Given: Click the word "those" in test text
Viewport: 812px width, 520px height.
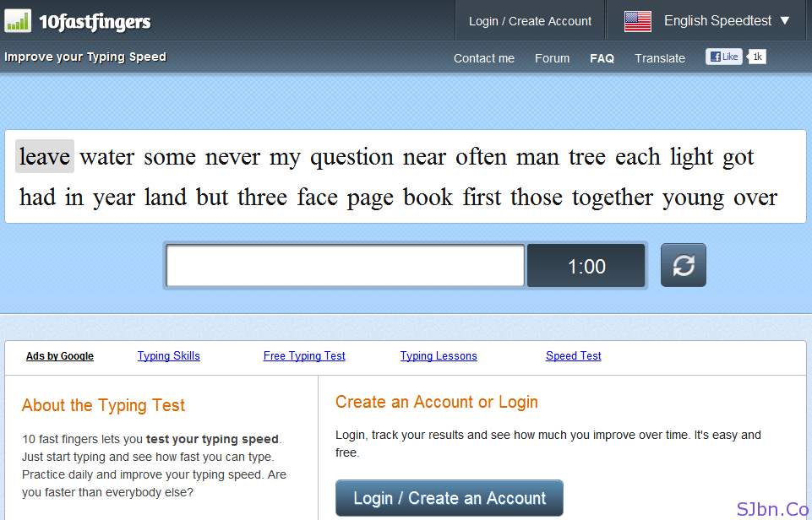Looking at the screenshot, I should [x=536, y=198].
